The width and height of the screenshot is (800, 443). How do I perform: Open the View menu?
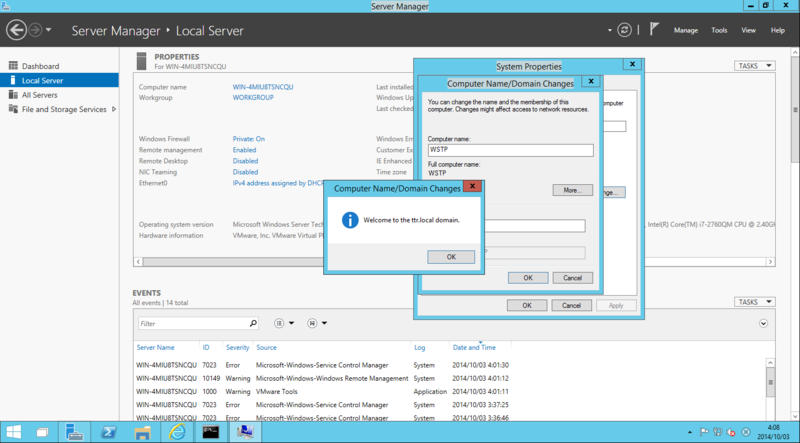coord(748,30)
